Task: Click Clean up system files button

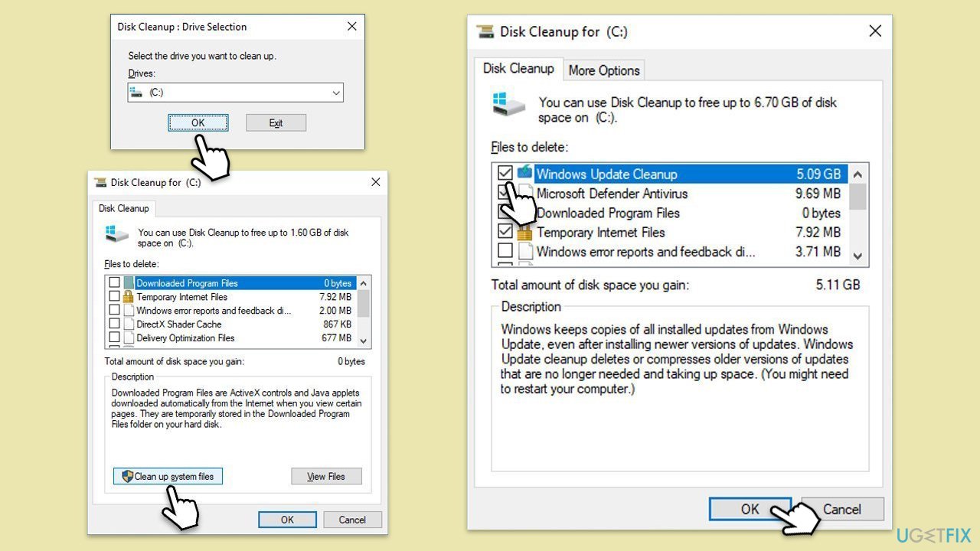Action: (168, 476)
